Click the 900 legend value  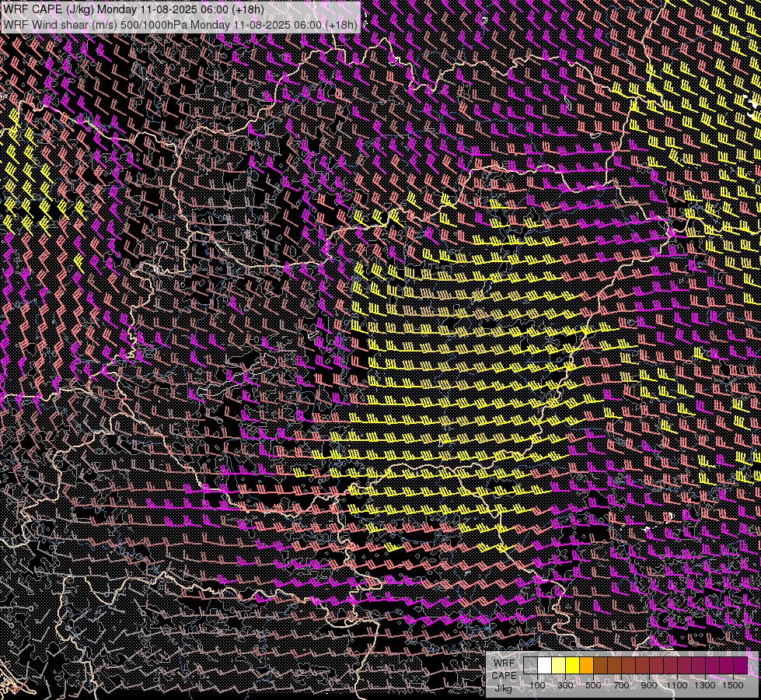pyautogui.click(x=649, y=685)
